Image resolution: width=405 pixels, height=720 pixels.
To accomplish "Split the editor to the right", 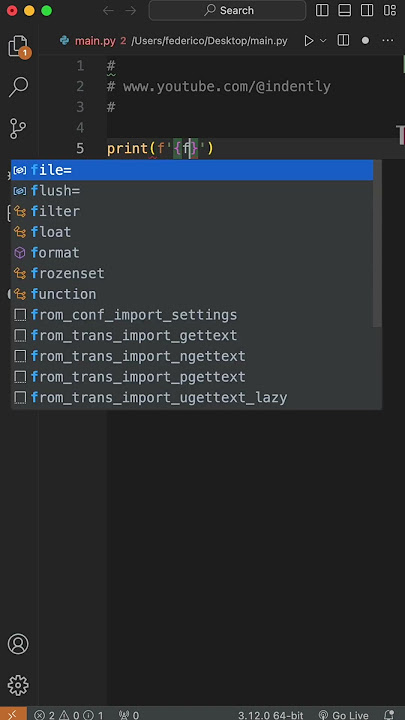I will point(343,41).
